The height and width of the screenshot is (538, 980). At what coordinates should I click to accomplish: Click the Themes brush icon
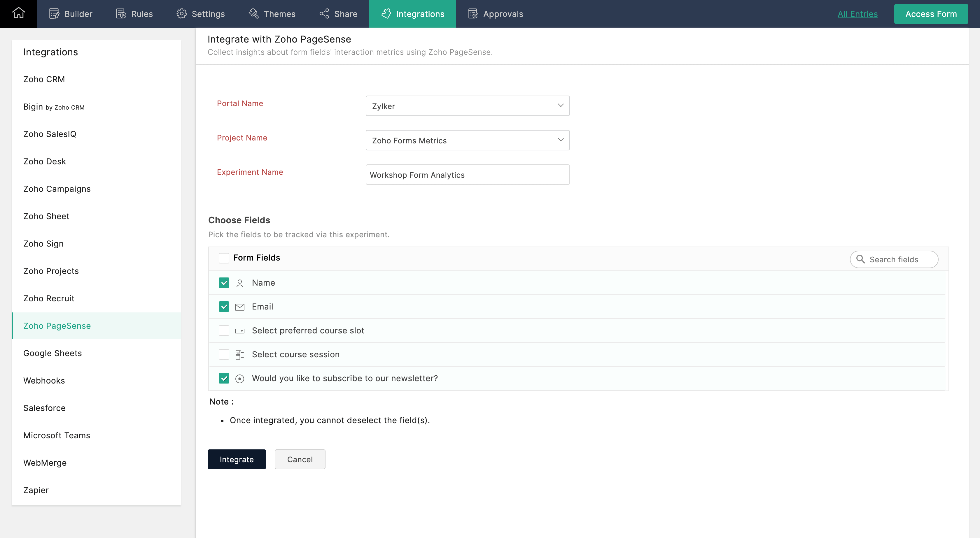pos(254,14)
